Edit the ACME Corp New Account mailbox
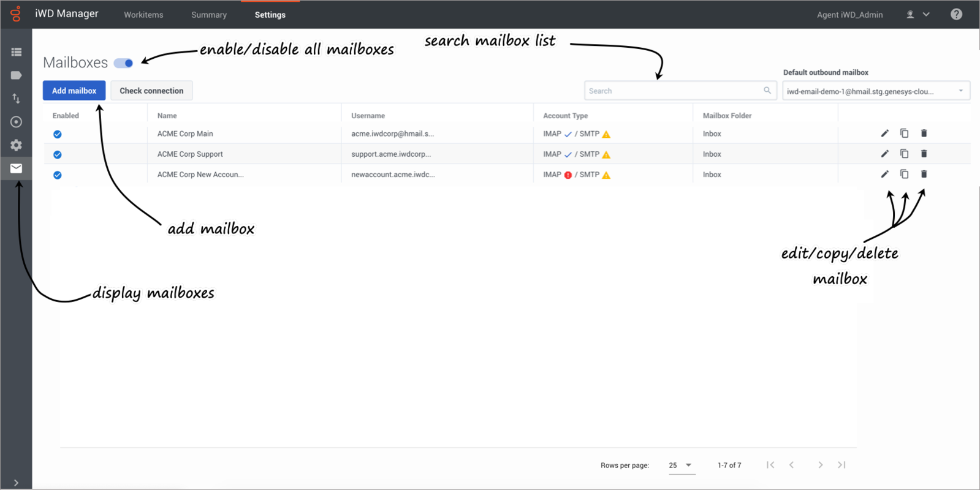This screenshot has width=980, height=490. click(884, 174)
